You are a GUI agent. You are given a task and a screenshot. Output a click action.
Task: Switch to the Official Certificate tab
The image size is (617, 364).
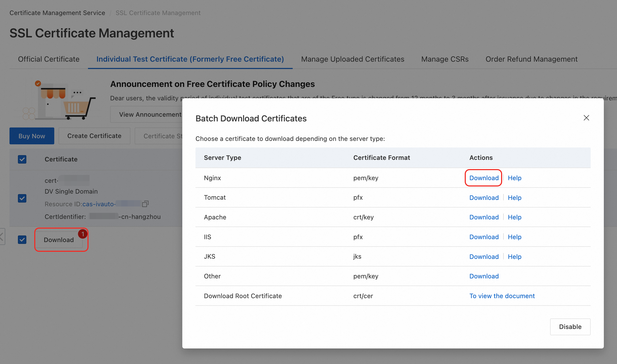tap(49, 59)
